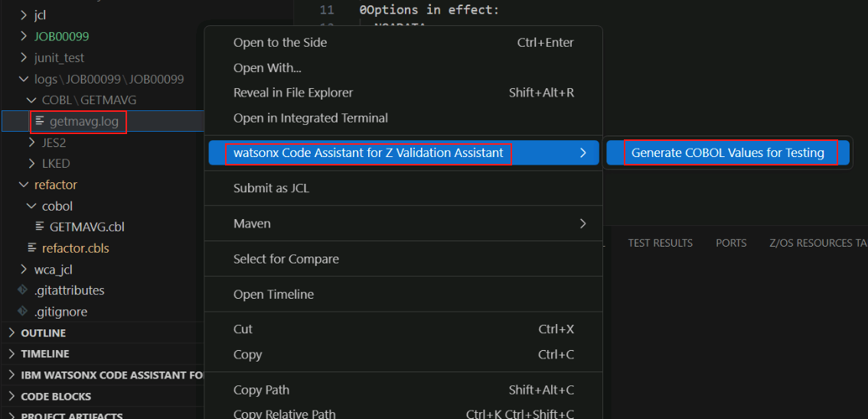Screen dimensions: 868x419
Task: Open the .gitattributes file
Action: point(69,290)
